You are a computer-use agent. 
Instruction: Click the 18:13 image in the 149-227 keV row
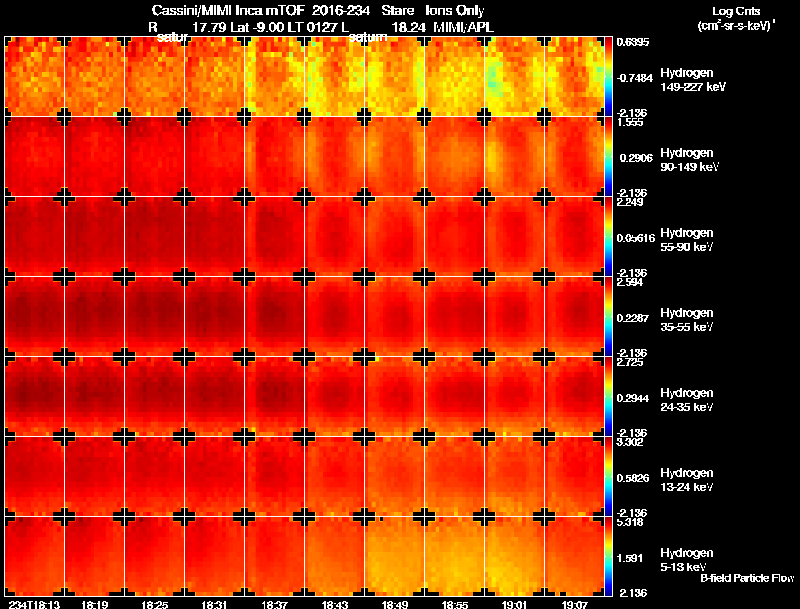coord(34,77)
